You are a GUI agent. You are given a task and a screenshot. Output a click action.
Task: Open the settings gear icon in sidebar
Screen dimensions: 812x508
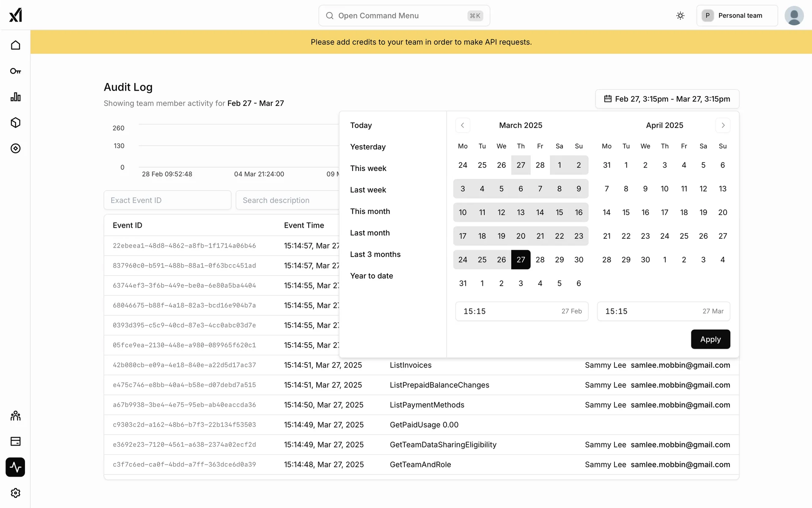tap(16, 493)
